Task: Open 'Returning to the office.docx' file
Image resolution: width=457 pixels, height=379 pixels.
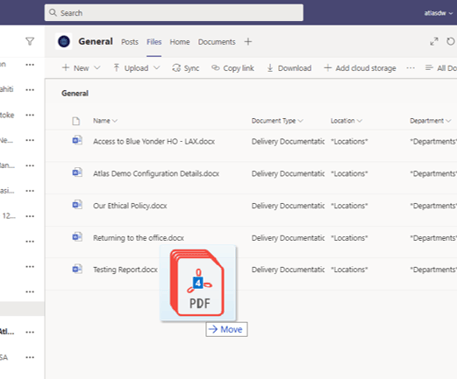Action: (x=139, y=238)
